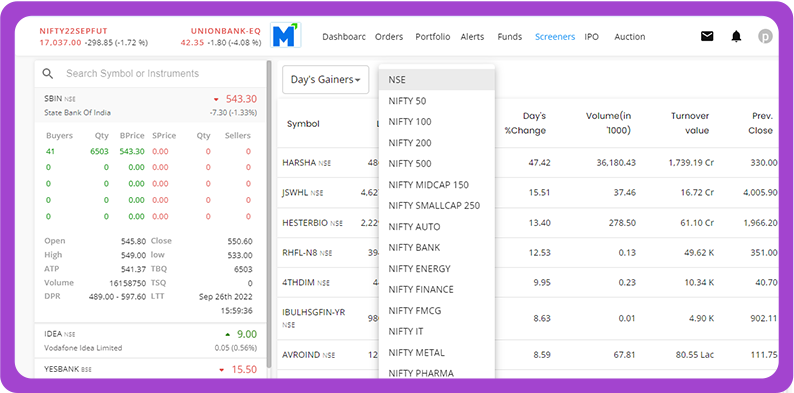Open the AVROIND stock row

(528, 355)
